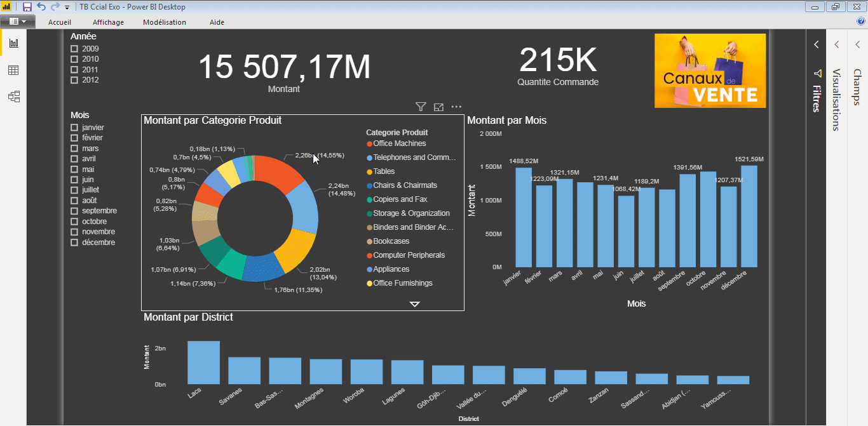The height and width of the screenshot is (426, 868).
Task: Switch to Model relationships view icon
Action: click(13, 97)
